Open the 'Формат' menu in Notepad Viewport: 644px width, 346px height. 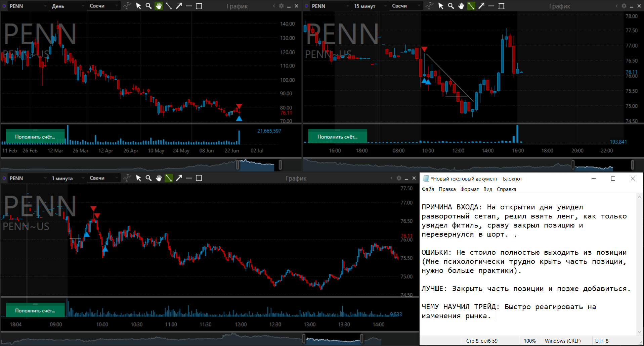[x=470, y=189]
